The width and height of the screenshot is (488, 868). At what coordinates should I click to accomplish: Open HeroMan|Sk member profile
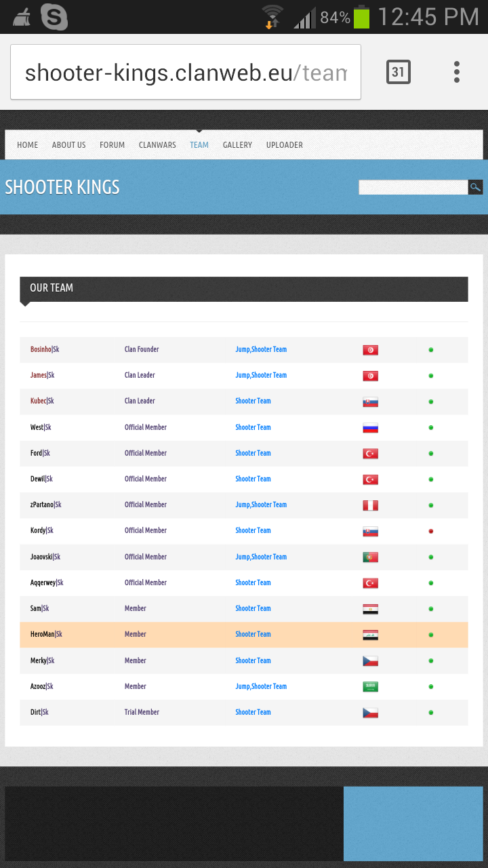[47, 634]
